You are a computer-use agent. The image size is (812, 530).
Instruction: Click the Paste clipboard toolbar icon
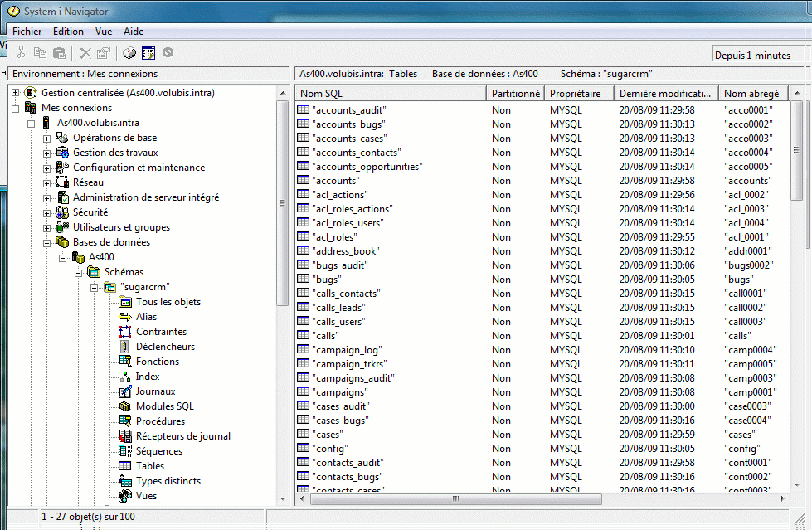coord(60,53)
